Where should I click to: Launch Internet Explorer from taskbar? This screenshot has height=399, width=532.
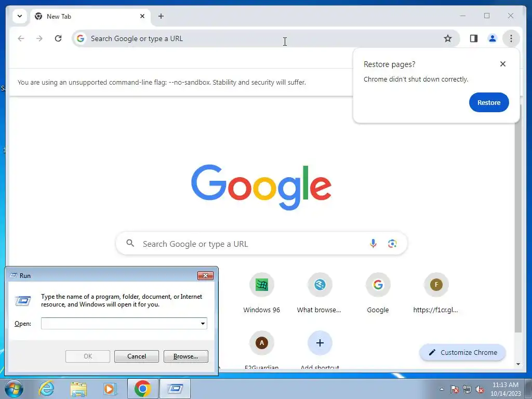(x=46, y=389)
